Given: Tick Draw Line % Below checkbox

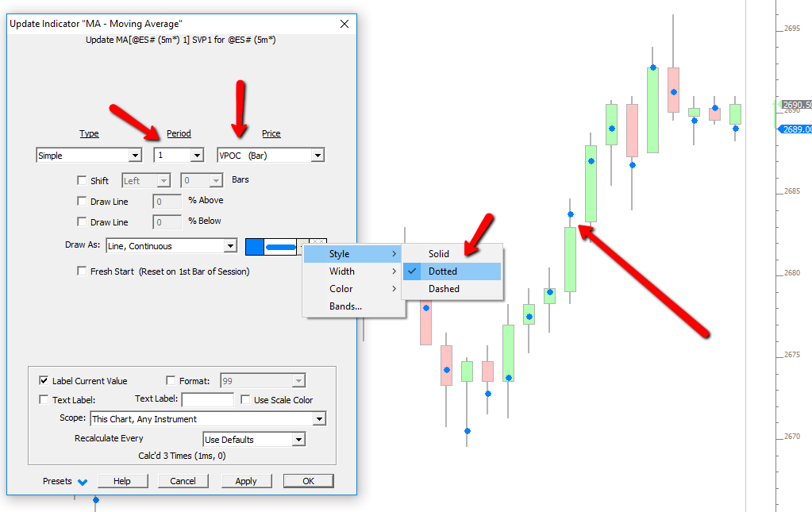Looking at the screenshot, I should (82, 221).
